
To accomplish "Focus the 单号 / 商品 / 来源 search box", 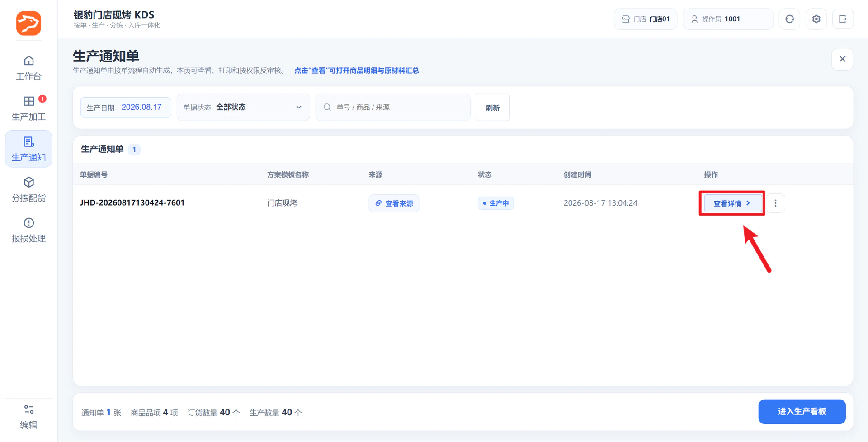I will [x=393, y=107].
